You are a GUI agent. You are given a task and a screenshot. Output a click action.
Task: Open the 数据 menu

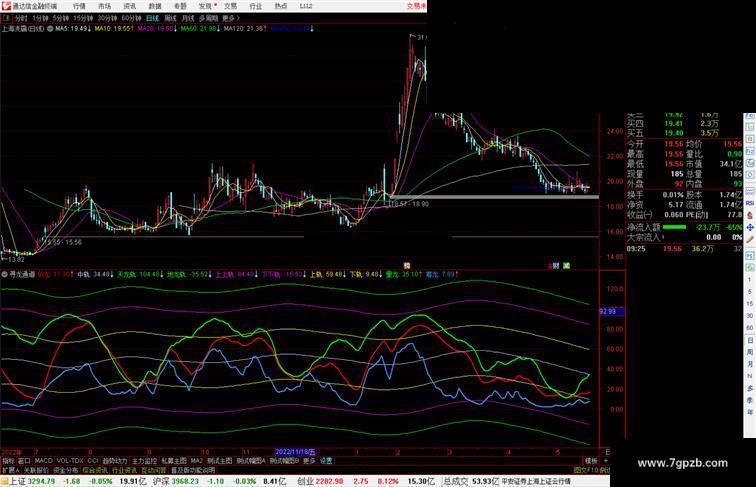(155, 6)
